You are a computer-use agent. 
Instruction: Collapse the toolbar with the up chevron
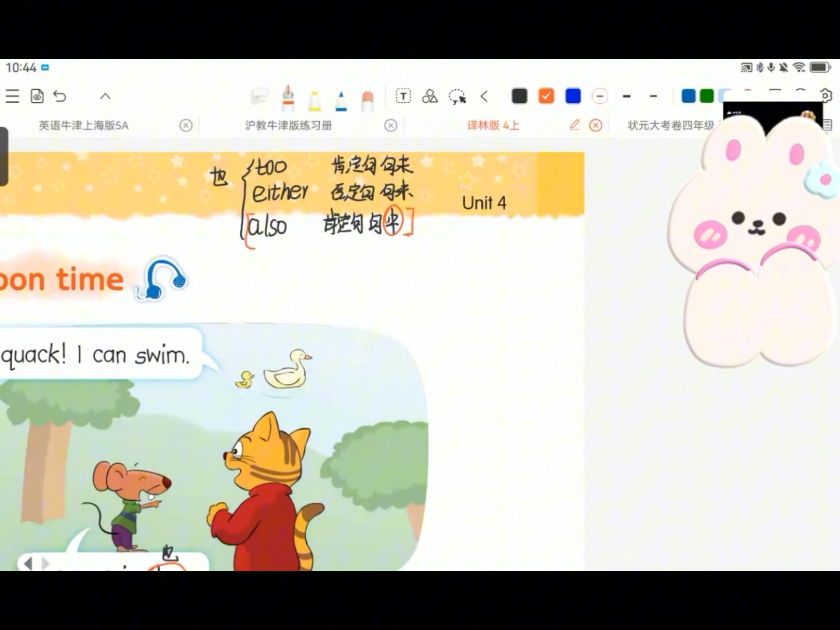(105, 96)
